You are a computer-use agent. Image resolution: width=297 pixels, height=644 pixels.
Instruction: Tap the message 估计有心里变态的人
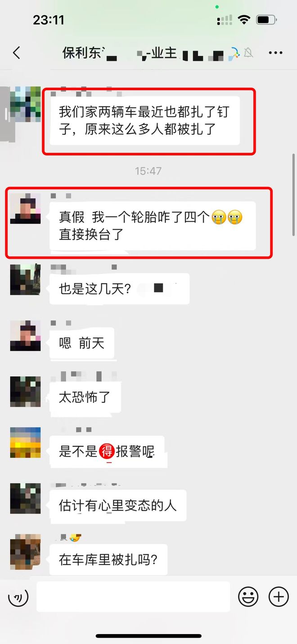click(118, 505)
